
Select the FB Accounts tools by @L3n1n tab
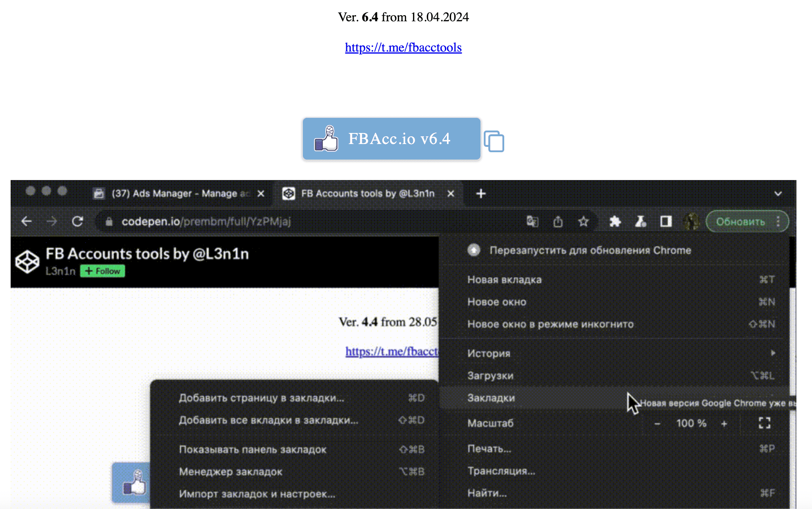click(368, 194)
